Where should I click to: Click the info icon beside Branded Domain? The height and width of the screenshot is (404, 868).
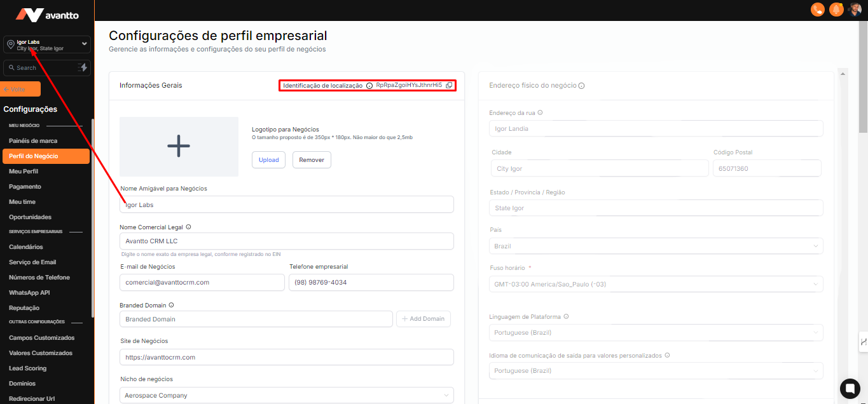pyautogui.click(x=171, y=306)
